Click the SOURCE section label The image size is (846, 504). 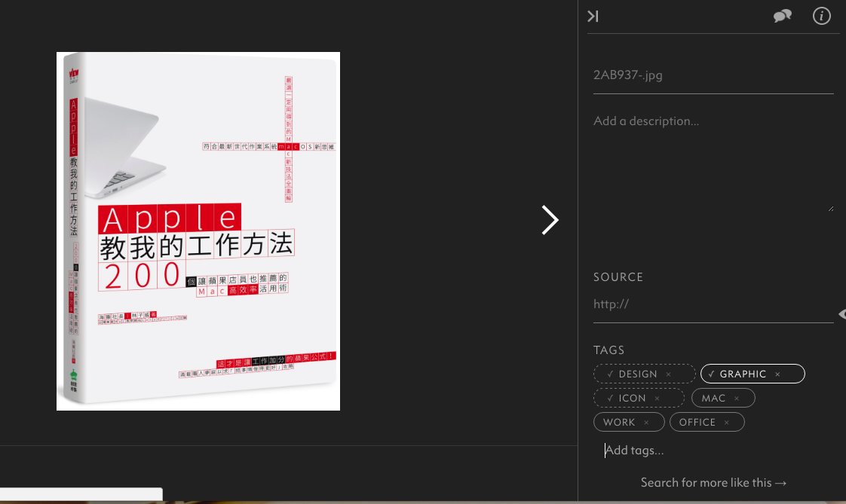pyautogui.click(x=618, y=277)
